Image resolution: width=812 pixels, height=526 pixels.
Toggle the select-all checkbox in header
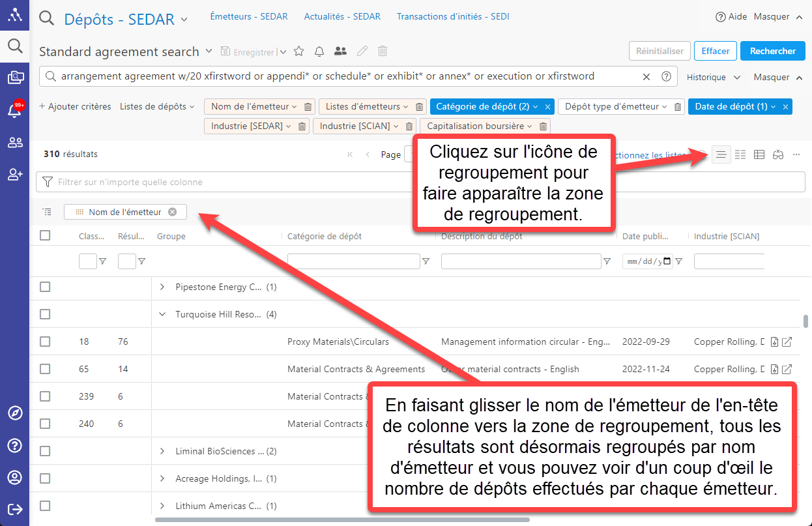[45, 235]
